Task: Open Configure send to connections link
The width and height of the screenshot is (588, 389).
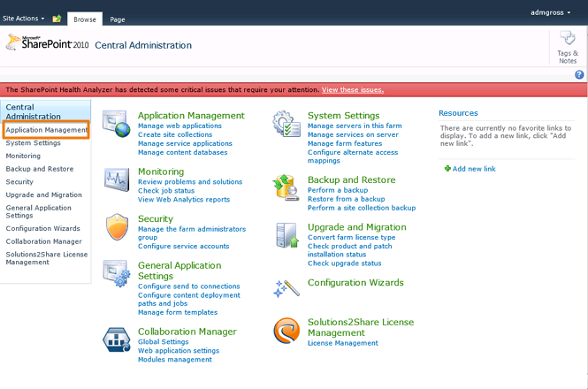Action: click(189, 286)
